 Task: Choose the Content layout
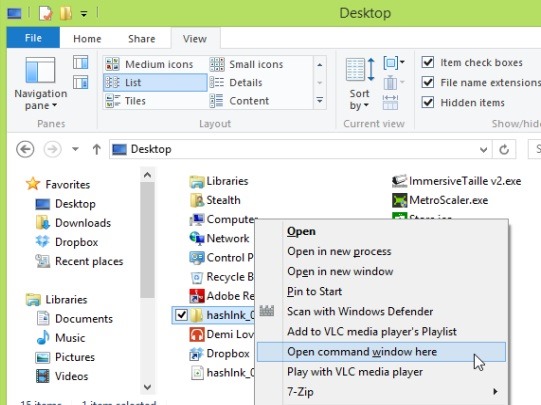pos(239,101)
